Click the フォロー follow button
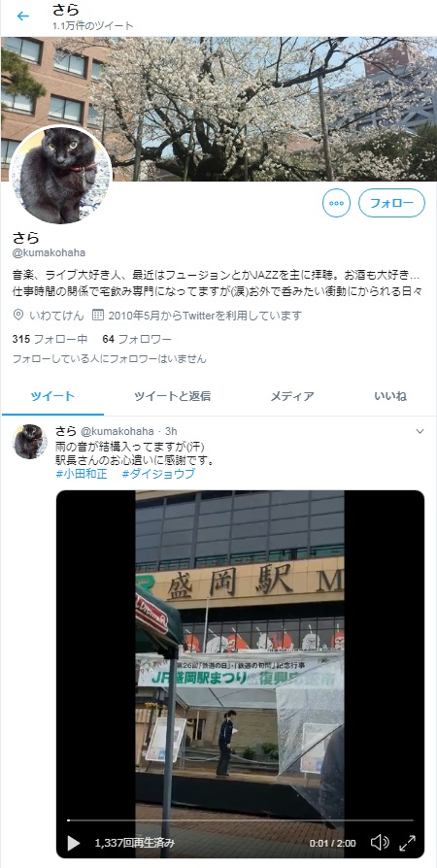This screenshot has height=868, width=437. (x=391, y=203)
